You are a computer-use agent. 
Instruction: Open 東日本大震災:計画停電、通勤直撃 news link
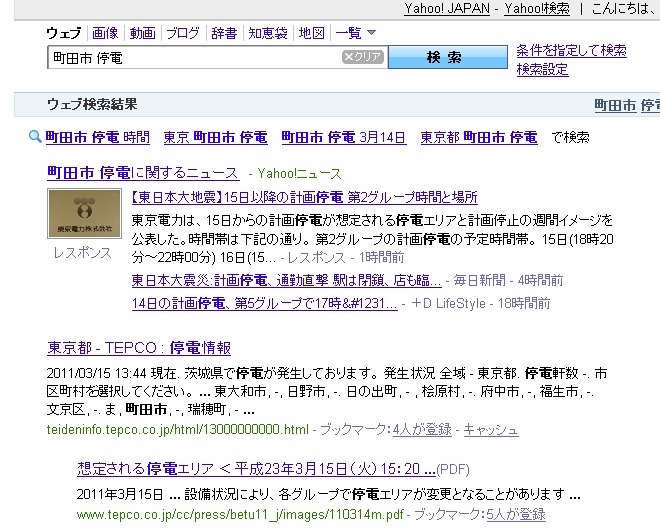coord(287,280)
